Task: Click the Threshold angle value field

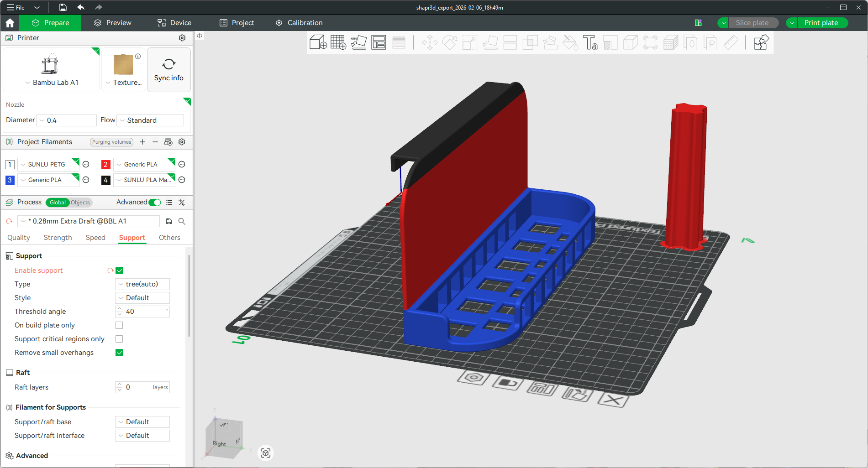Action: coord(142,312)
